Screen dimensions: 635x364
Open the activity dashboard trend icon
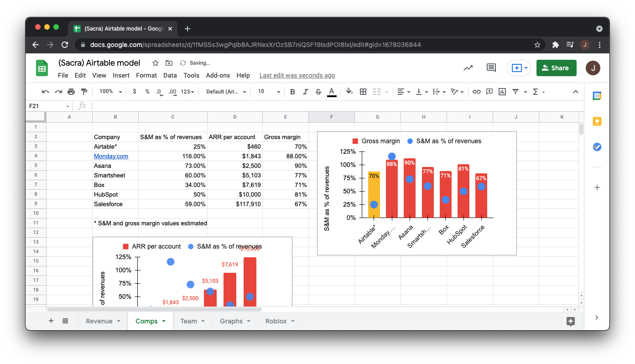click(468, 68)
